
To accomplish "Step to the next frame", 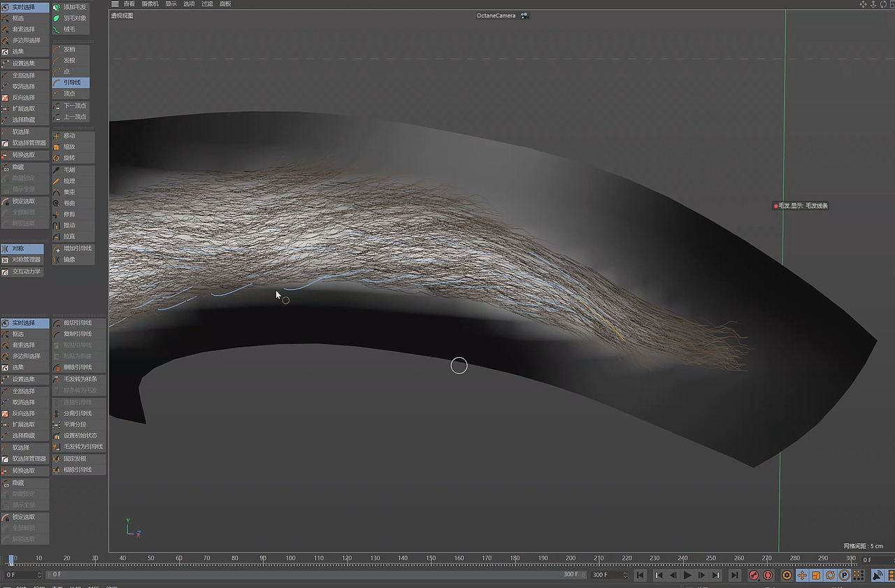I will [702, 575].
